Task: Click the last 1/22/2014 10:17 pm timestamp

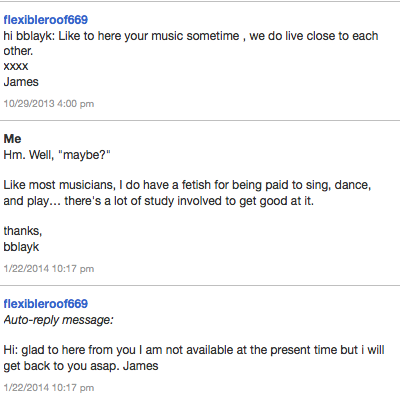Action: 49,388
